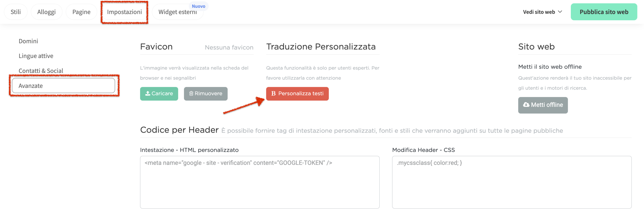This screenshot has height=212, width=644.
Task: Open the Nuovo badge above Widget esterni
Action: coord(198,6)
